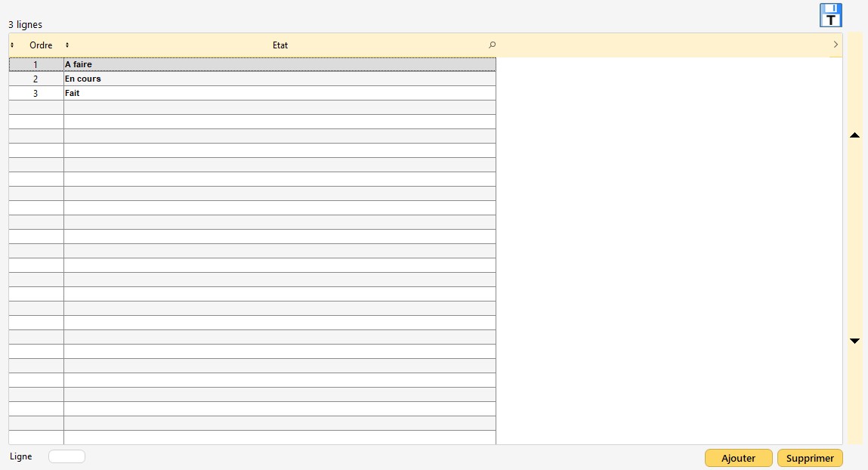Click the first empty Ordre cell below 3
This screenshot has width=868, height=470.
point(36,108)
